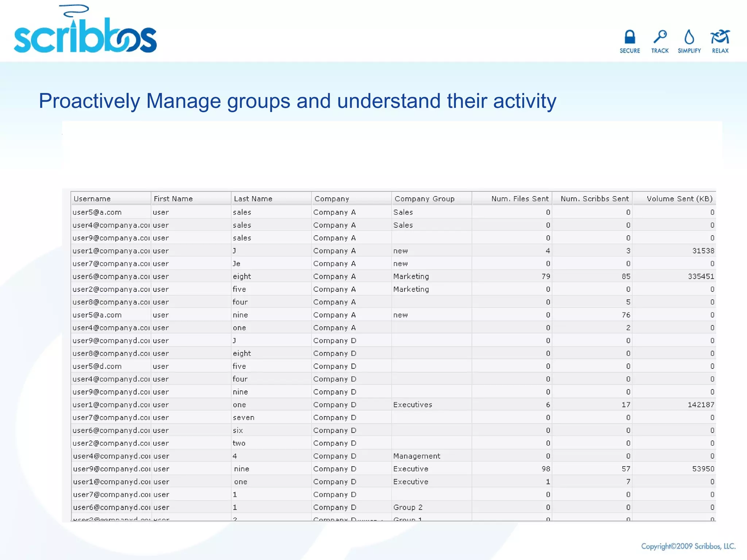Click the last name six cell
Viewport: 747px width, 560px height.
(271, 430)
